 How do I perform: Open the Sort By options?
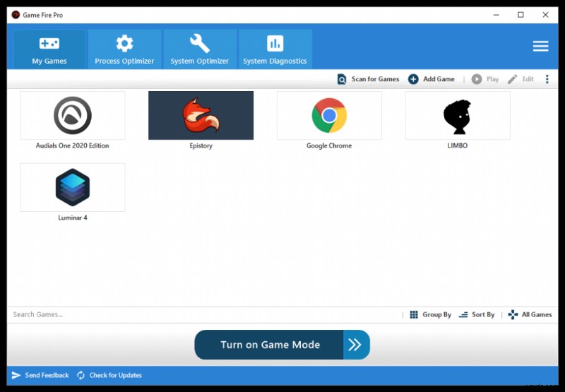(x=483, y=314)
